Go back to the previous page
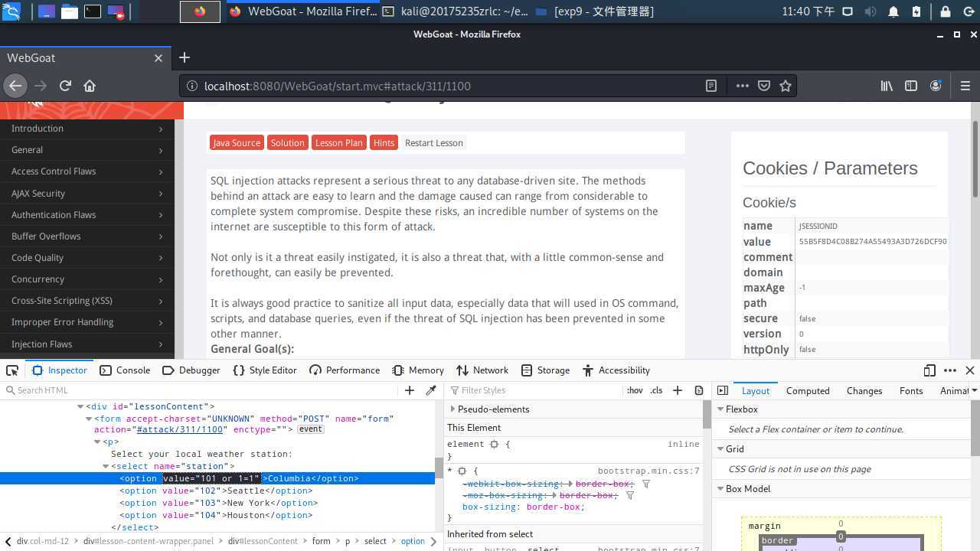 tap(15, 86)
